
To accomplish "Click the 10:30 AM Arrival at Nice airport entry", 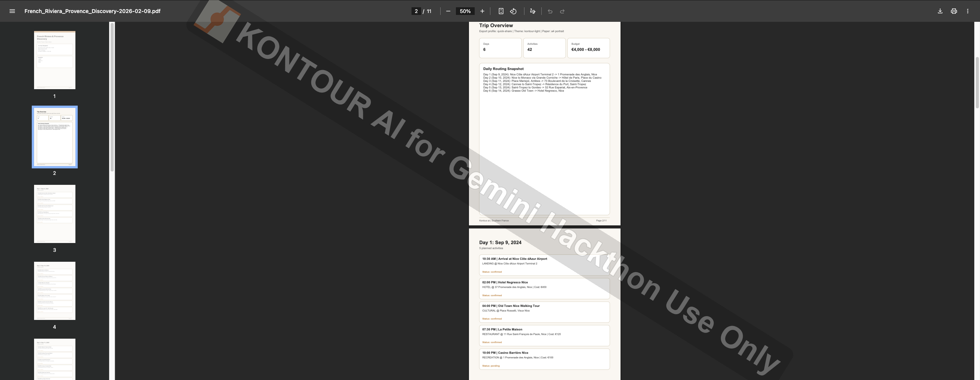I will click(x=544, y=265).
